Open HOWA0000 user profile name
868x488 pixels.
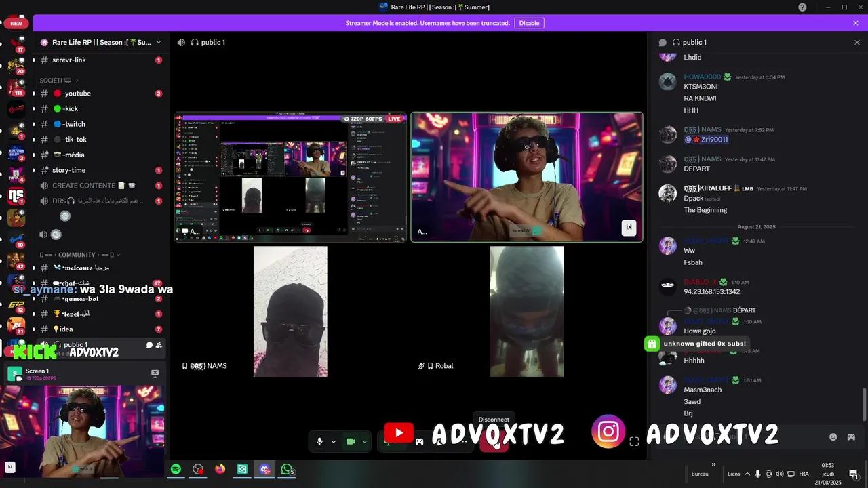[x=702, y=77]
